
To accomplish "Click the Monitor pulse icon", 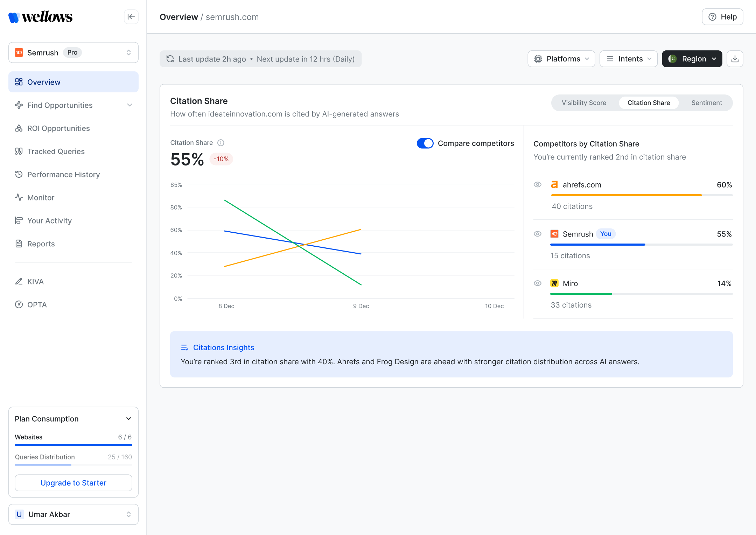I will [x=19, y=197].
